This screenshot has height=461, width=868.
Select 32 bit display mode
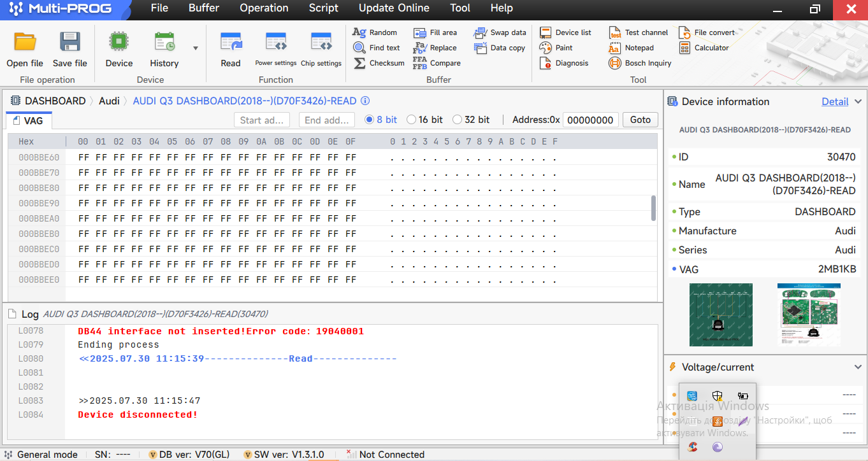pyautogui.click(x=472, y=120)
